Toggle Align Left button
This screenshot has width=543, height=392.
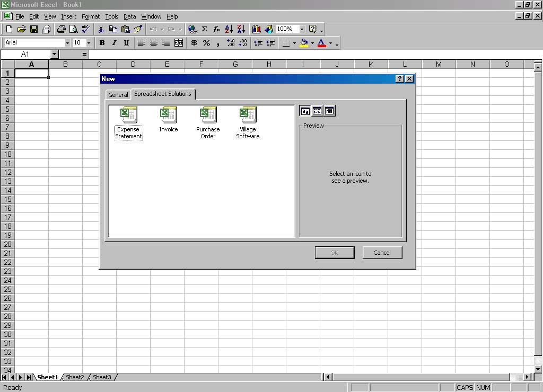click(141, 43)
